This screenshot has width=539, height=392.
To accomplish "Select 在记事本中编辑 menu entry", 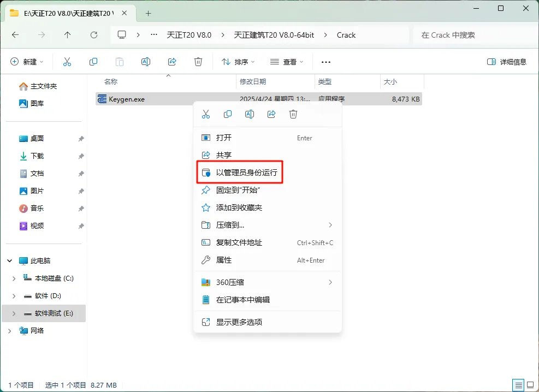I will [268, 300].
